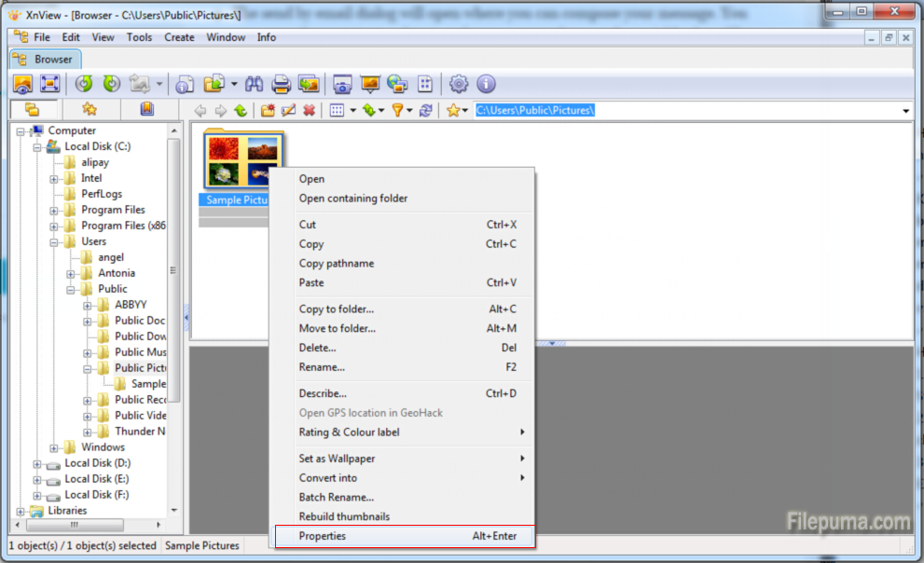924x563 pixels.
Task: Click the red X delete icon
Action: pos(309,110)
